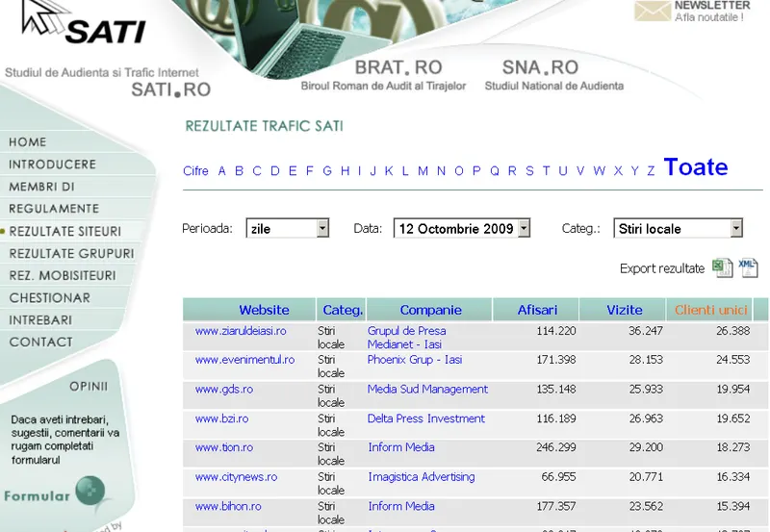Open REGULAMENTE in the sidebar menu
This screenshot has width=770, height=532.
coord(54,209)
